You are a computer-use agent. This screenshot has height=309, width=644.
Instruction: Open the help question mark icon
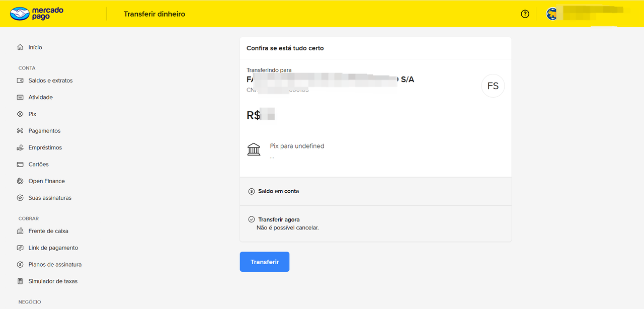pyautogui.click(x=525, y=14)
